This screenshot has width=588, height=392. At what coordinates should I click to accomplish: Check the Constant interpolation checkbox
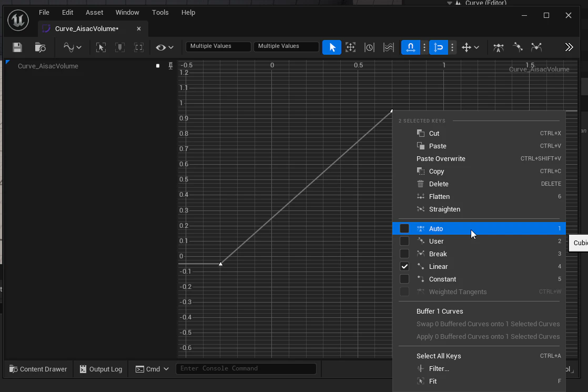pyautogui.click(x=404, y=279)
